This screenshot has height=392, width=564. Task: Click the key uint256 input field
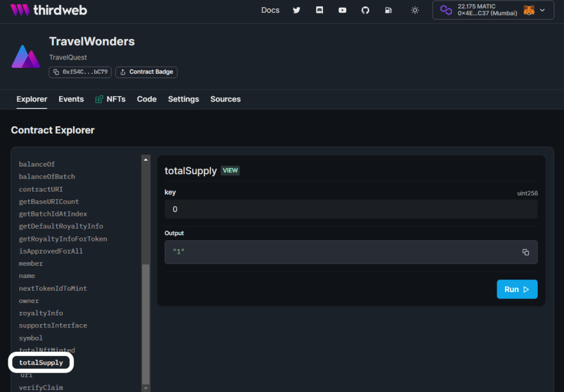[x=351, y=209]
